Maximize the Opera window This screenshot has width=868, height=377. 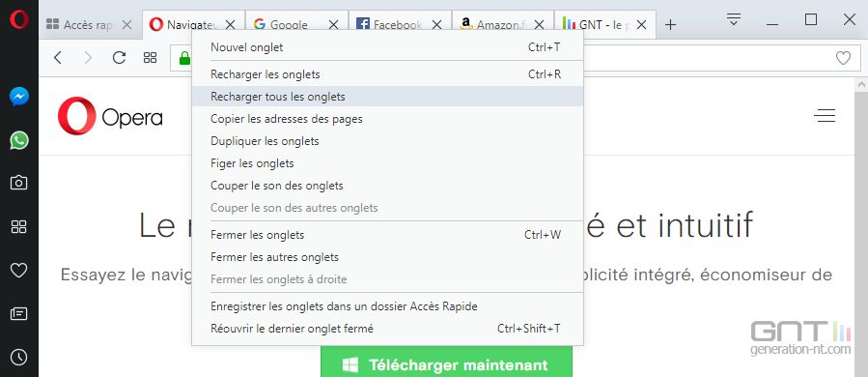point(810,20)
